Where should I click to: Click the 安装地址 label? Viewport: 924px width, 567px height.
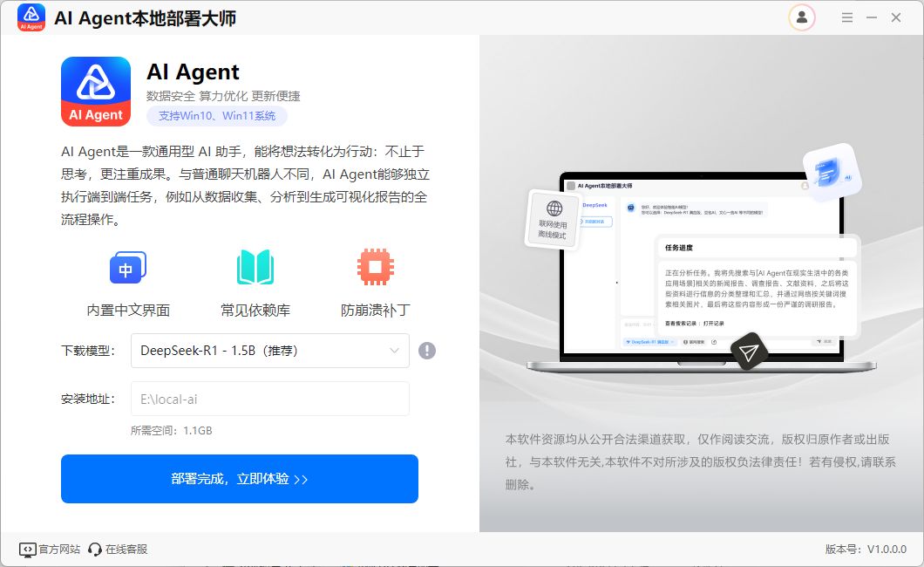tap(88, 399)
